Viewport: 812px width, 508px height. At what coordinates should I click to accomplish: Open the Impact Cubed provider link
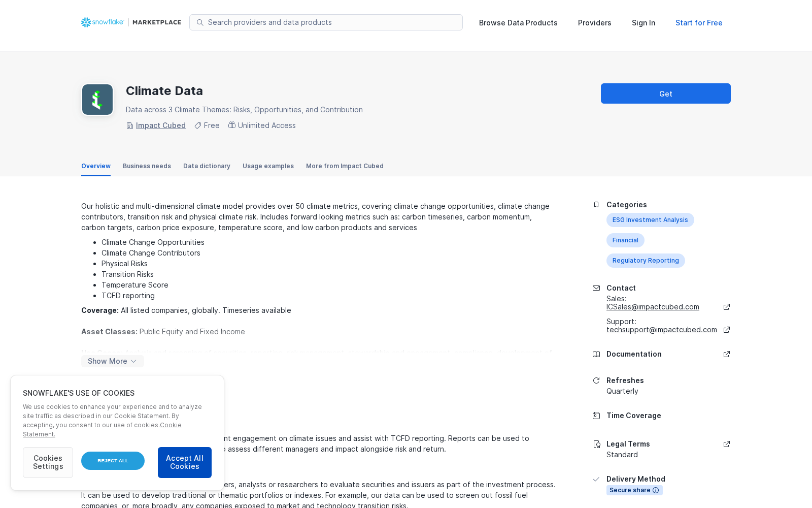(x=161, y=125)
